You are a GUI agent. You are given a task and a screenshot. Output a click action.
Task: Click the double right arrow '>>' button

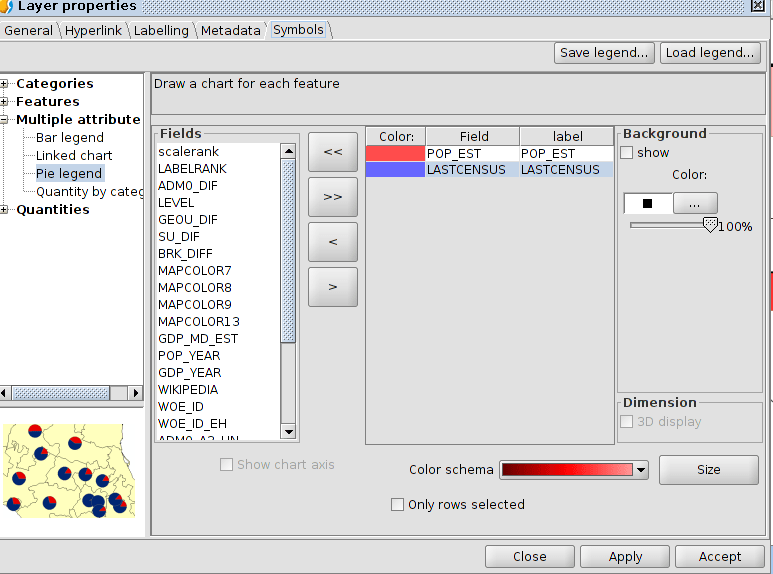(332, 197)
